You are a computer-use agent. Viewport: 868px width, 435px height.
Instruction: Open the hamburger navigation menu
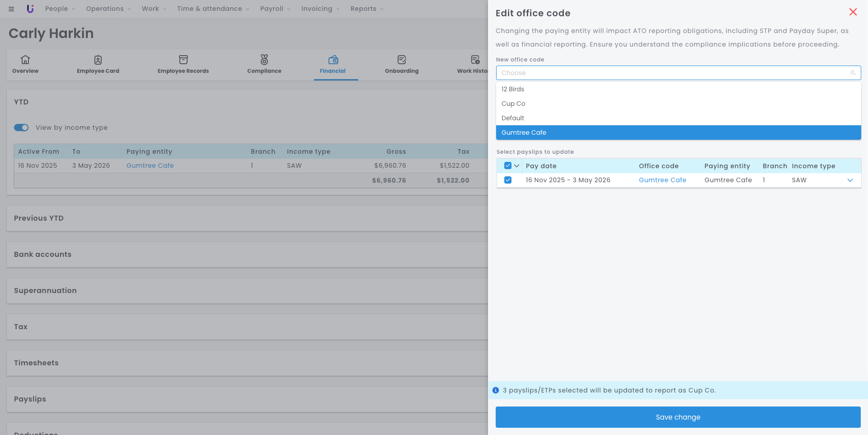tap(11, 9)
